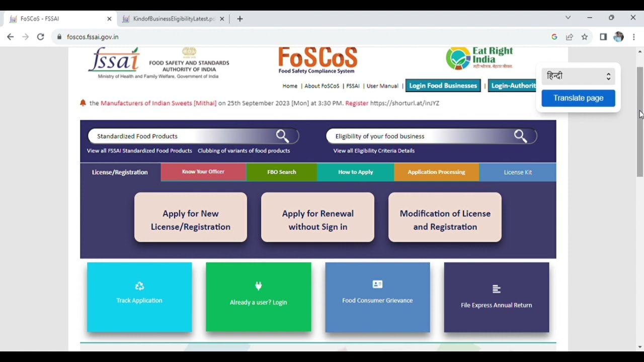Open the side panel icon
Image resolution: width=644 pixels, height=362 pixels.
point(603,37)
